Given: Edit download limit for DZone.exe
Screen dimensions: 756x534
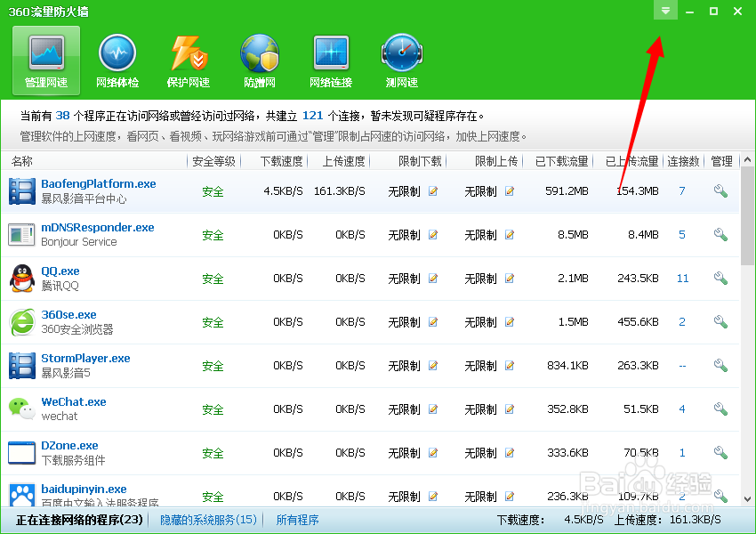Looking at the screenshot, I should click(x=433, y=452).
